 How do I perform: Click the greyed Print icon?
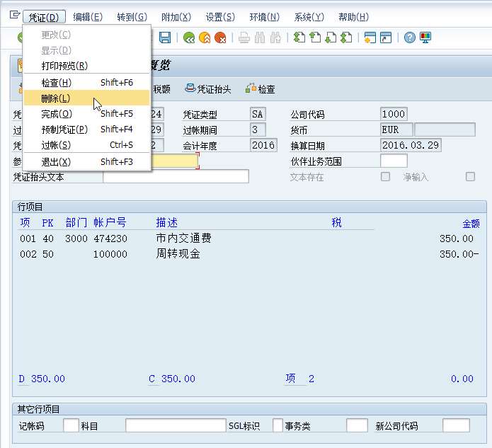(244, 38)
